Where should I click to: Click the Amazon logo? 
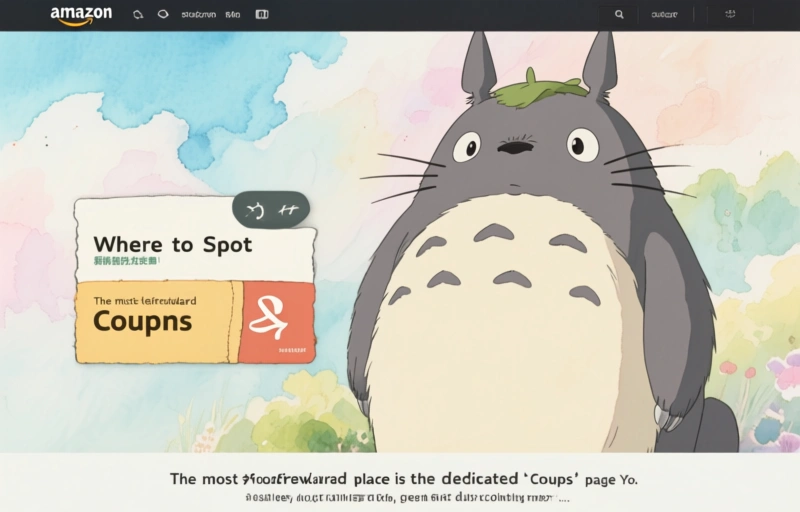click(x=81, y=15)
